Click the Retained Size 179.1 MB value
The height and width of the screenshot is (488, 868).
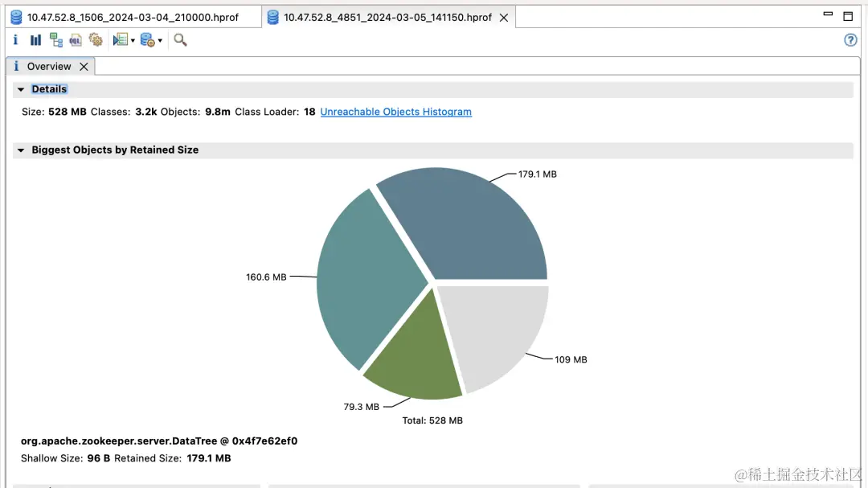209,458
